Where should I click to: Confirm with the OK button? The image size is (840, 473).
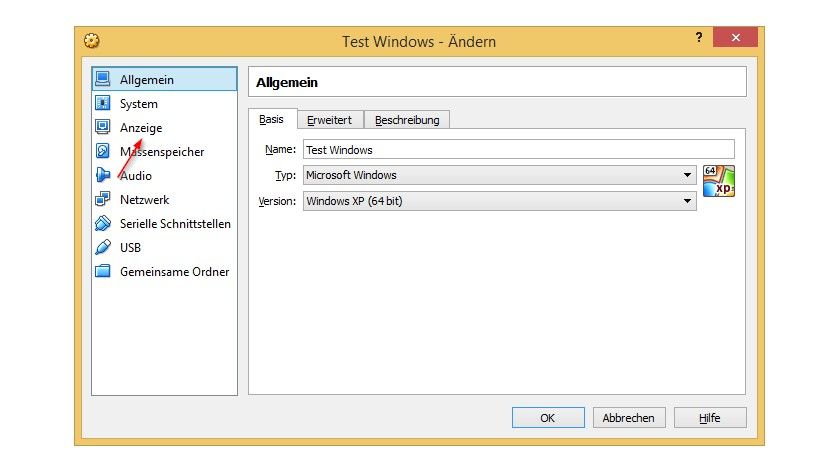pyautogui.click(x=548, y=418)
